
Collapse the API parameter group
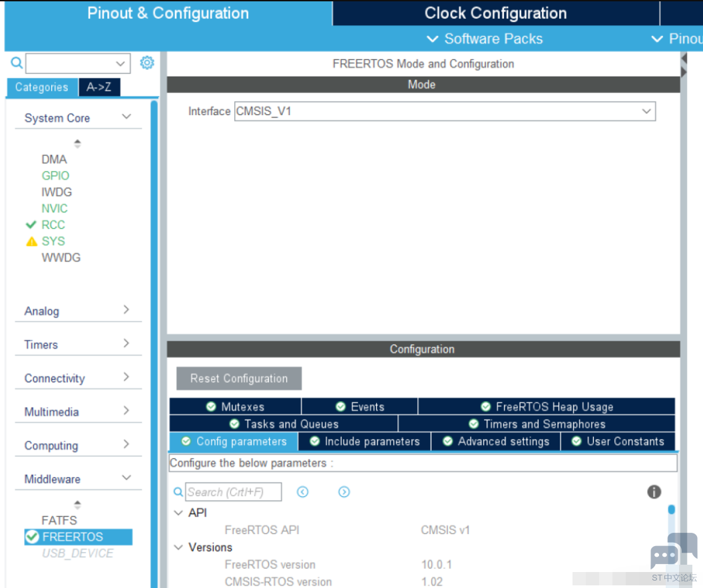[x=178, y=513]
